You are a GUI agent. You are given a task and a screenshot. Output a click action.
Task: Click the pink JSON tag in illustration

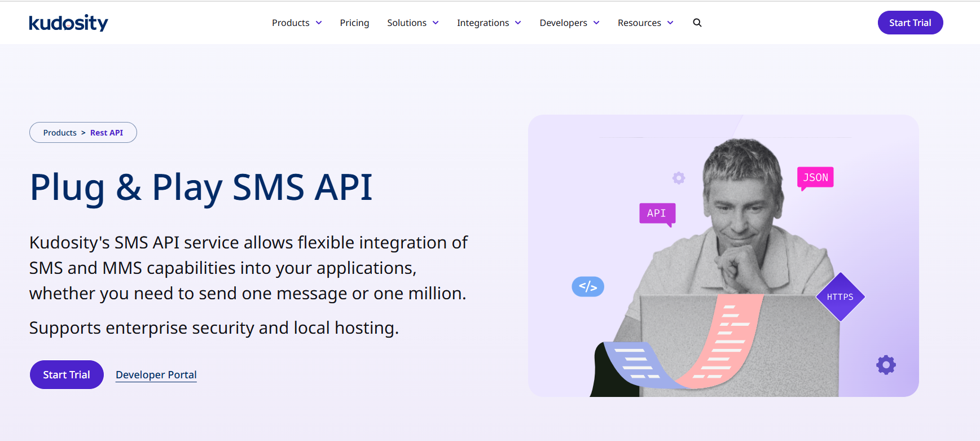click(815, 177)
